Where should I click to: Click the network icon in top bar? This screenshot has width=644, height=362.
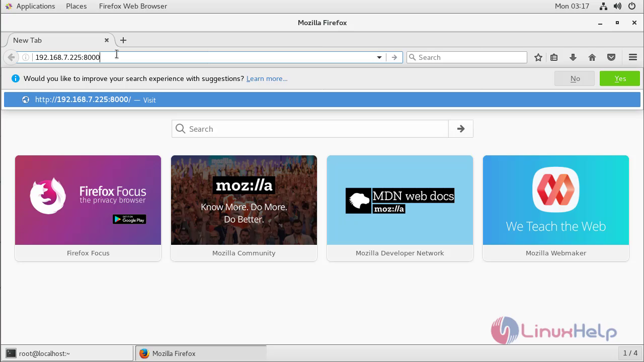(604, 6)
